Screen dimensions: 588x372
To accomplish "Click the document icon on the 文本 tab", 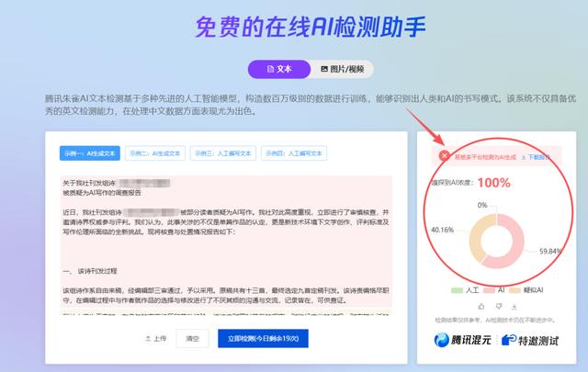I will pos(270,69).
